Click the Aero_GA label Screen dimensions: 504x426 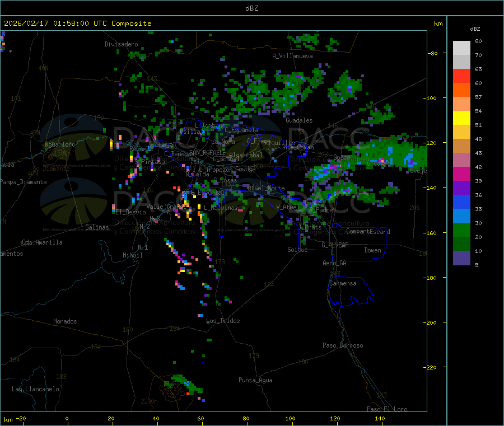(x=335, y=264)
